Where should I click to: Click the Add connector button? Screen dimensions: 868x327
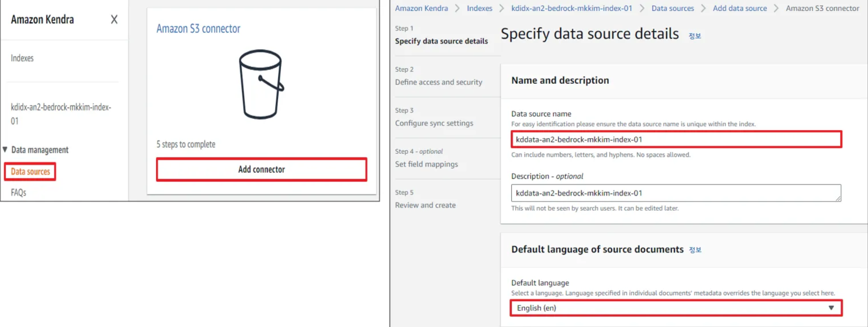[262, 169]
